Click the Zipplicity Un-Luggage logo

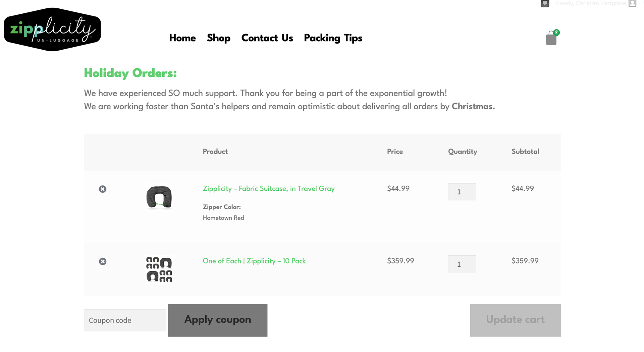(52, 30)
